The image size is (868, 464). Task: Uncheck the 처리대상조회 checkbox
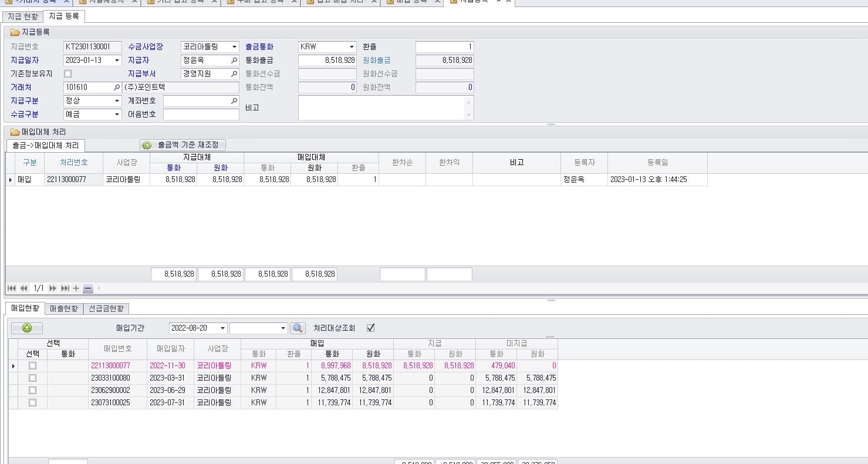click(x=370, y=328)
